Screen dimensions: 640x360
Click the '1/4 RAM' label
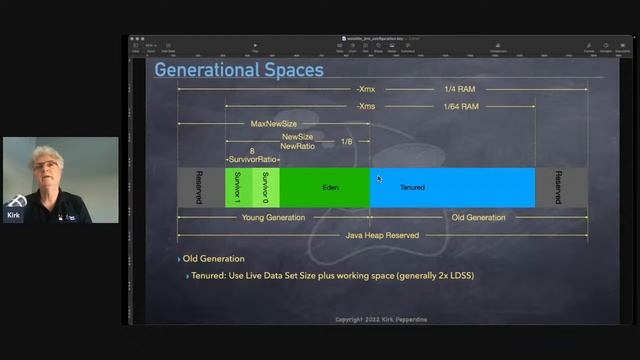tap(460, 89)
